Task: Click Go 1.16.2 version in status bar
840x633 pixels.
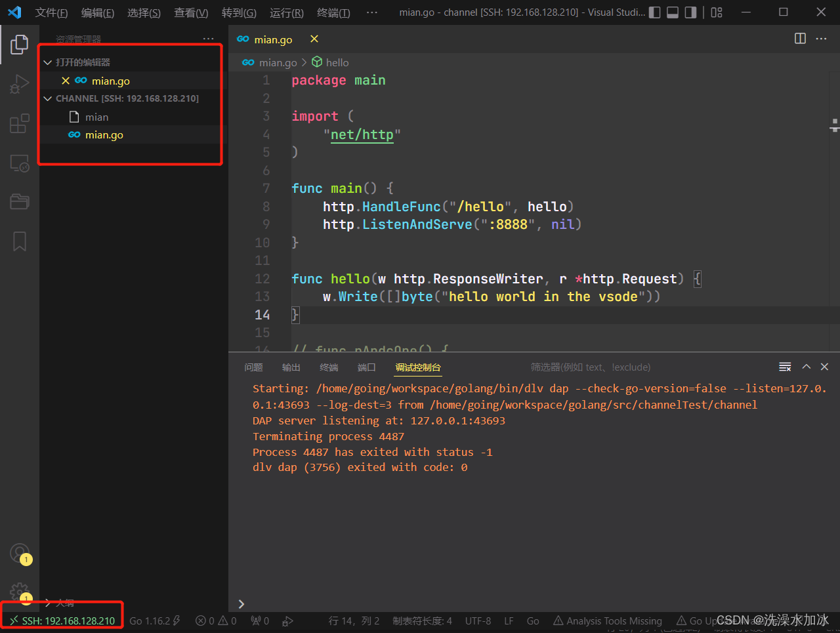Action: 155,621
